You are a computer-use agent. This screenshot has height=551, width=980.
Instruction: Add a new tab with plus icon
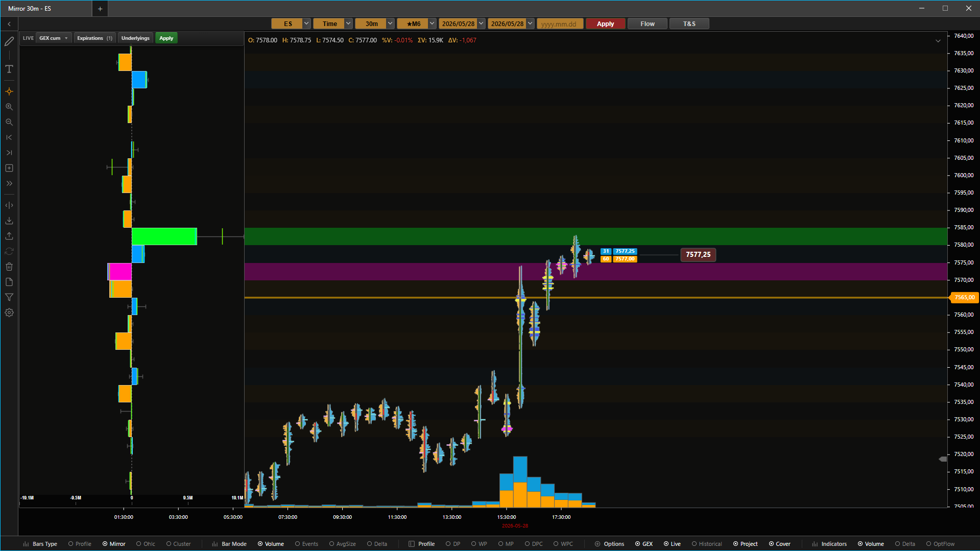tap(100, 9)
